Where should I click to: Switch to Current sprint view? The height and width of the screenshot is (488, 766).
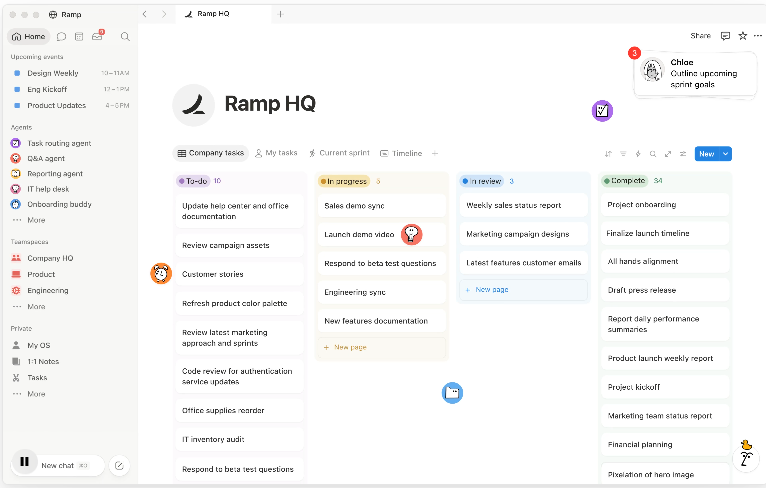click(x=339, y=153)
